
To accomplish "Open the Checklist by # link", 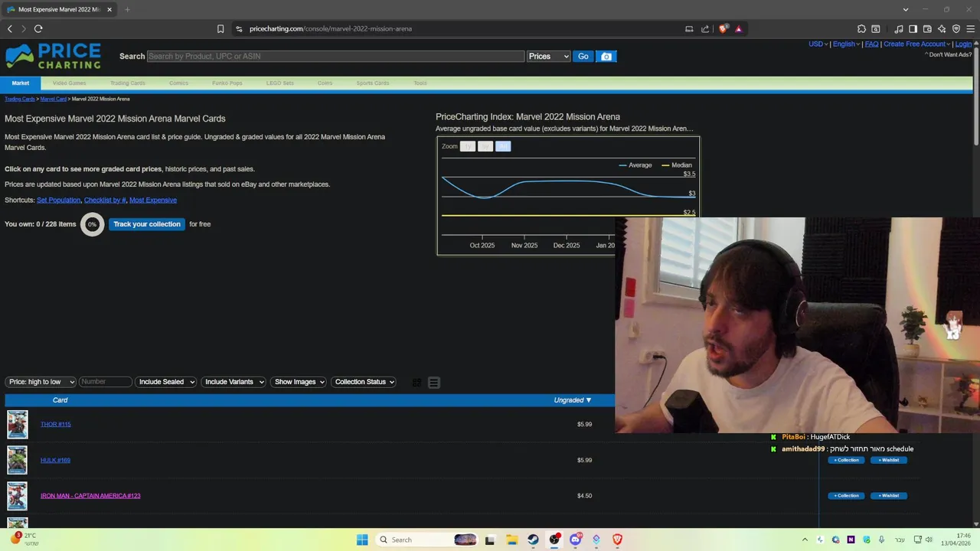I will pyautogui.click(x=105, y=200).
